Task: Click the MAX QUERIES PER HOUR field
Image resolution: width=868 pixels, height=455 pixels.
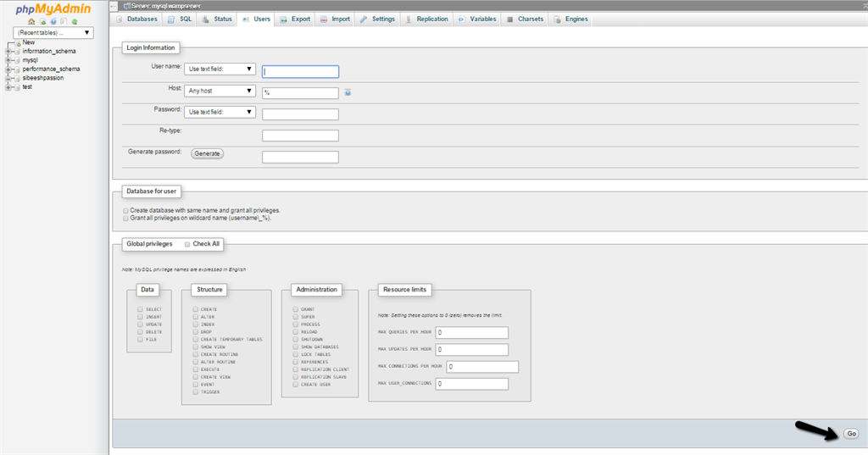Action: point(471,333)
